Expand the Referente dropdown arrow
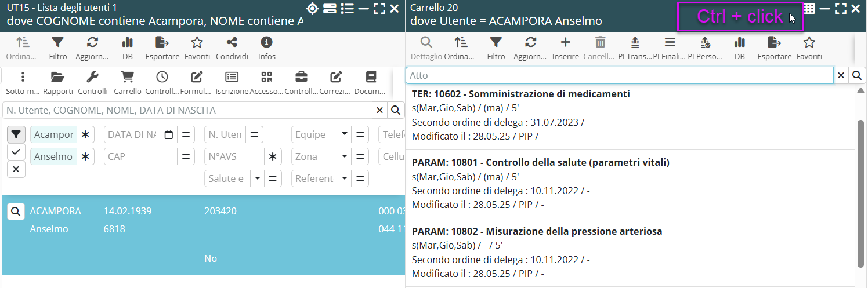 coord(345,179)
